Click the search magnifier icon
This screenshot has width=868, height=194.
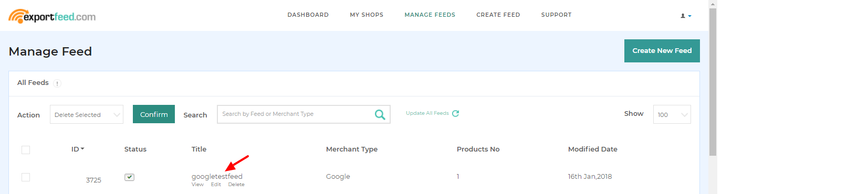(380, 114)
